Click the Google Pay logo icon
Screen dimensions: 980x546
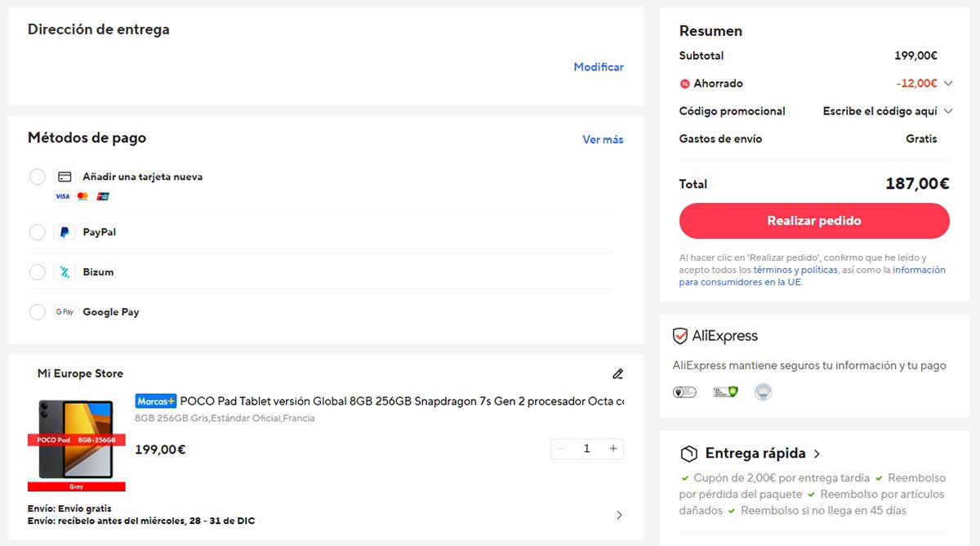coord(65,312)
